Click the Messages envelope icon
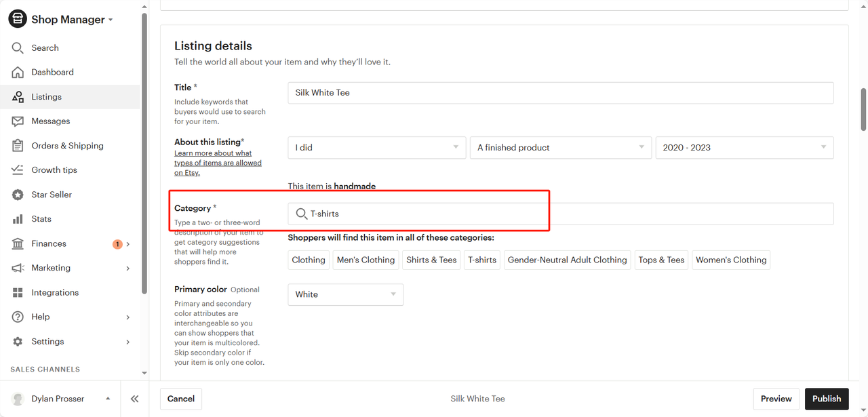Screen dimensions: 868x417 coord(18,121)
